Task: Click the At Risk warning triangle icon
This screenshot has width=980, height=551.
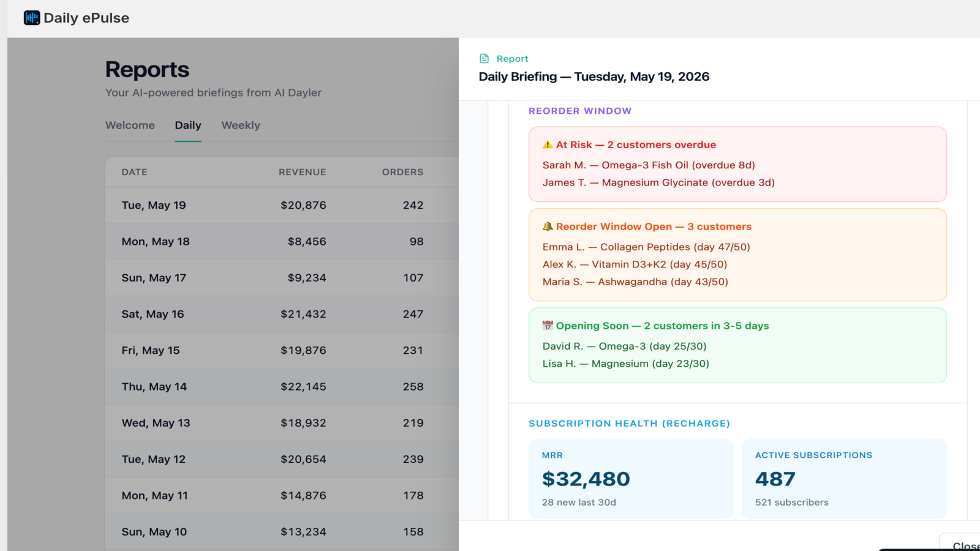Action: tap(548, 145)
